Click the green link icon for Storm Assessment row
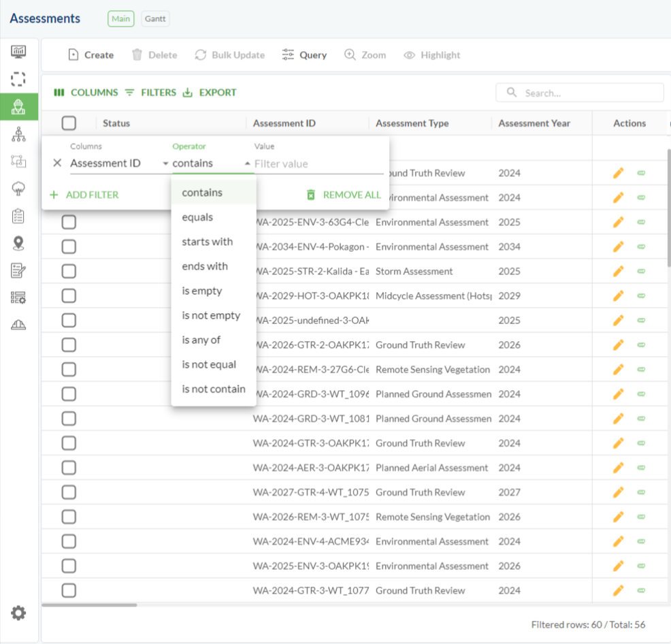The width and height of the screenshot is (671, 644). (x=640, y=272)
